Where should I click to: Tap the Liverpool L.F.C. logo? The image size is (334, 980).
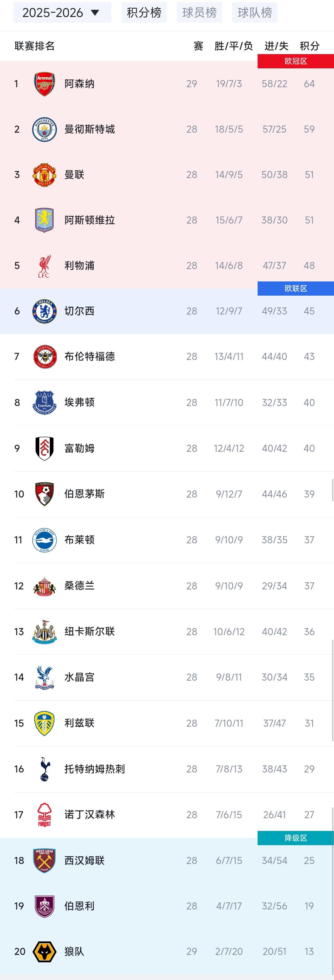pyautogui.click(x=45, y=266)
